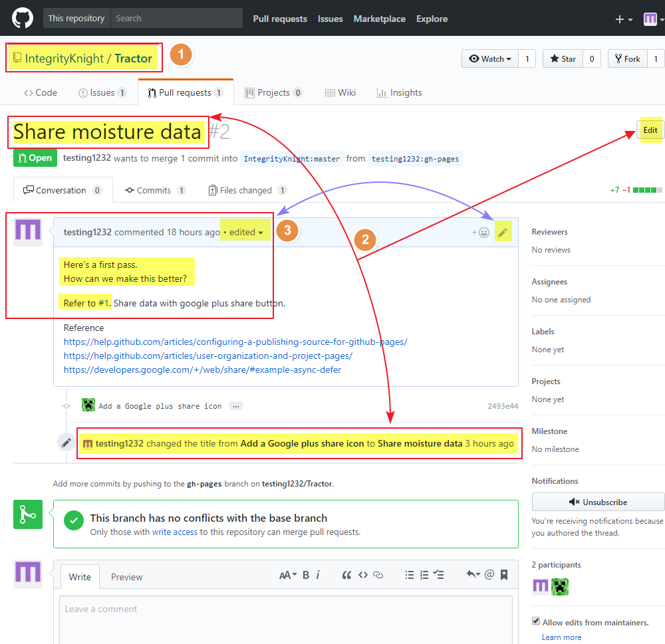Insert a blockquote in the comment box

coord(346,576)
